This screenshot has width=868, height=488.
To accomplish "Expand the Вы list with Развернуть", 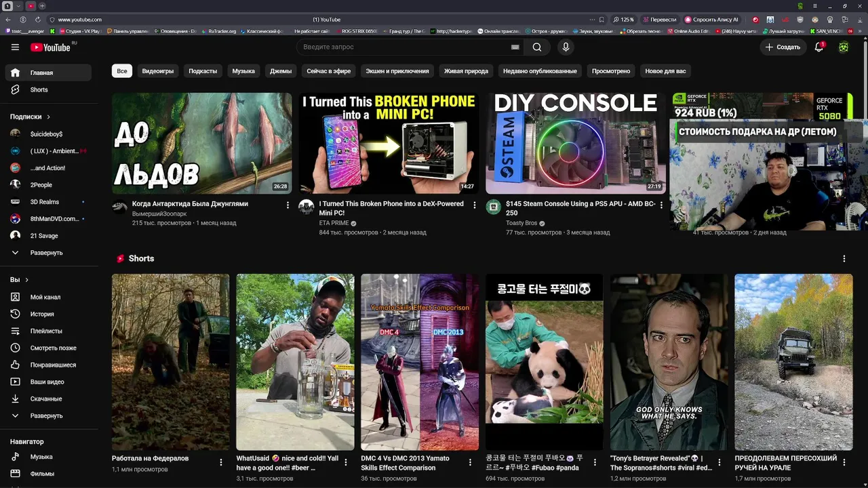I will click(x=49, y=415).
